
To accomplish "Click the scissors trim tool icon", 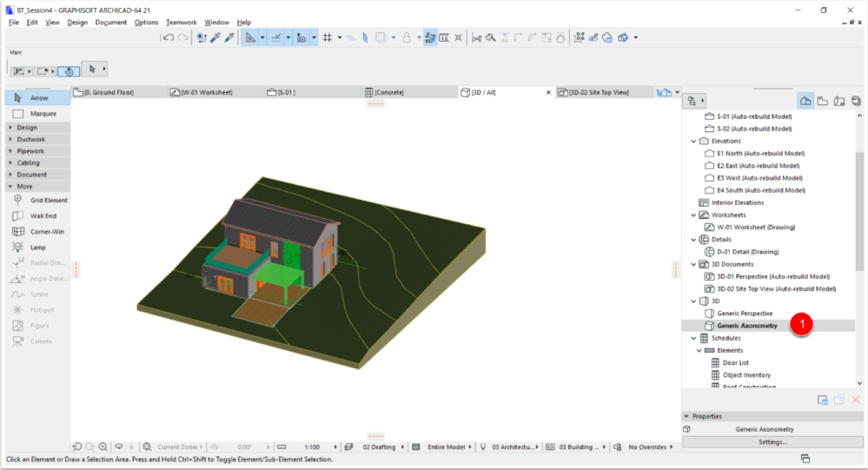I will pos(476,37).
